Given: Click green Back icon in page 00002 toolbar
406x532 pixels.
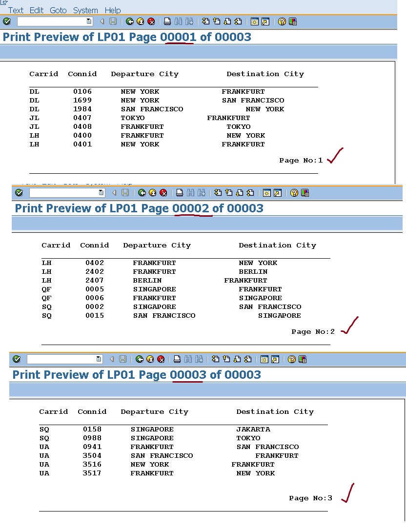Looking at the screenshot, I should (x=142, y=193).
